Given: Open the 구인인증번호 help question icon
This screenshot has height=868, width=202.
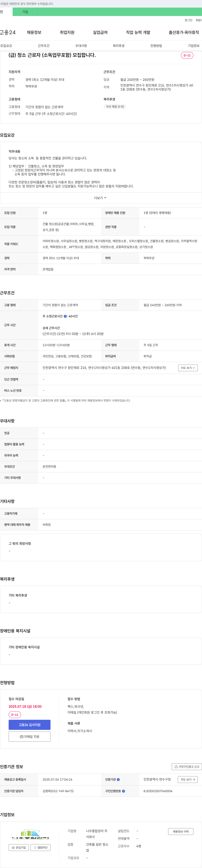Looking at the screenshot, I should (x=124, y=791).
